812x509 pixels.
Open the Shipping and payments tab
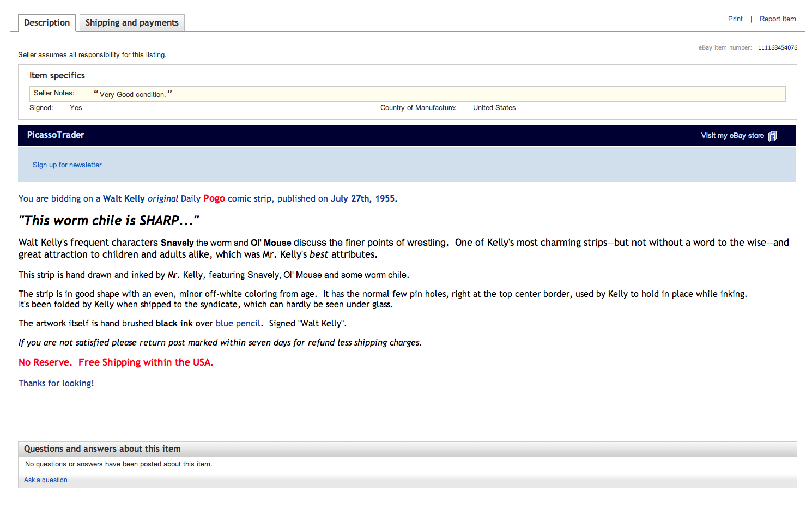[x=132, y=23]
